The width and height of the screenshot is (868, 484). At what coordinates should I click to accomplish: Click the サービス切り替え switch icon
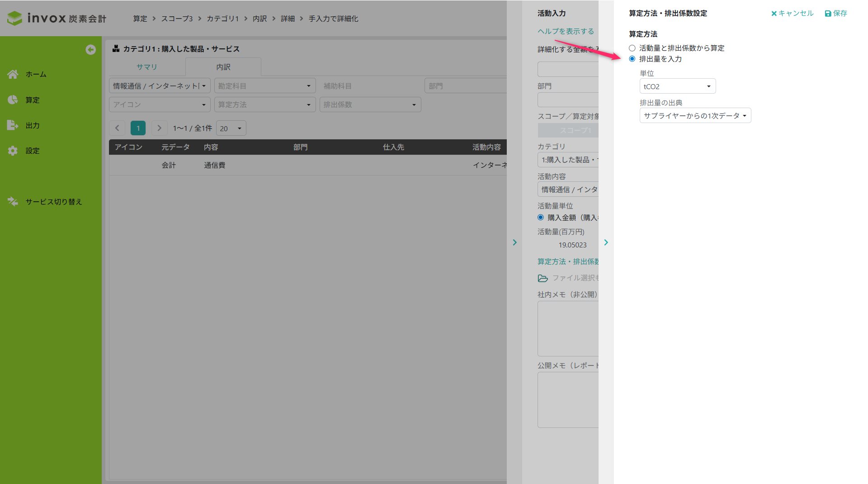coord(13,202)
